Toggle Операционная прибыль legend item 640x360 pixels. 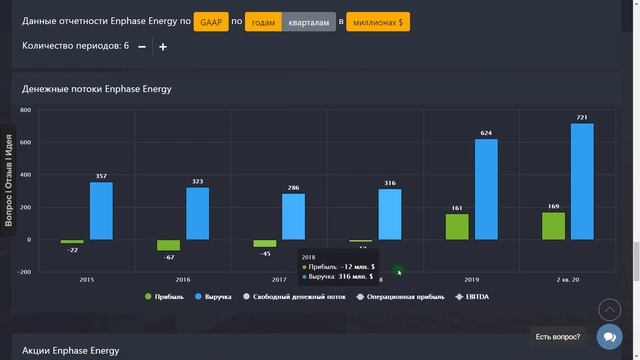400,297
